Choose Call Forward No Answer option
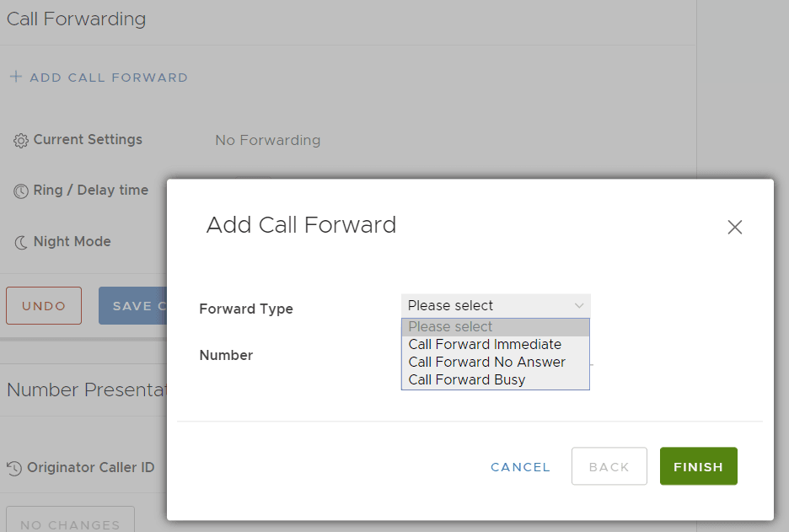 tap(486, 362)
